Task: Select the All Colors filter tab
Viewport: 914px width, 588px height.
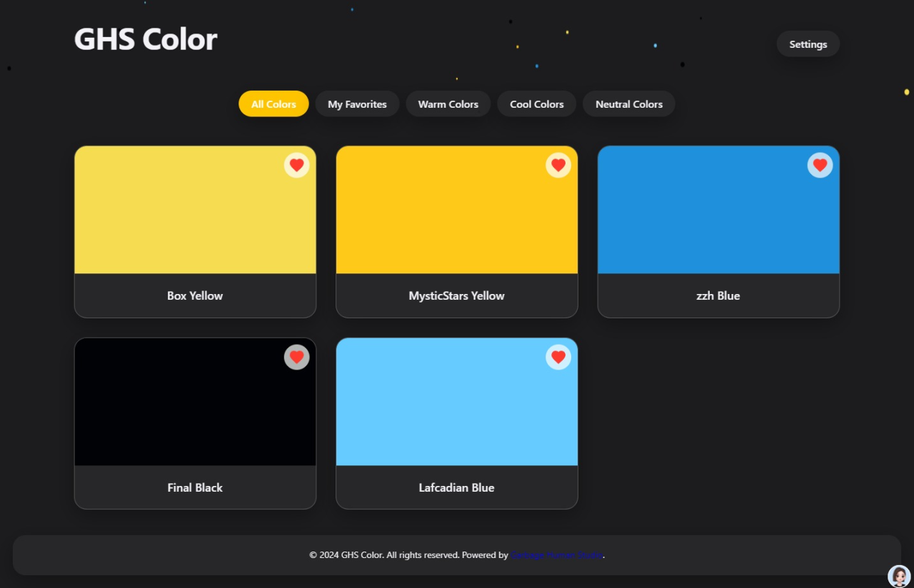Action: pyautogui.click(x=273, y=104)
